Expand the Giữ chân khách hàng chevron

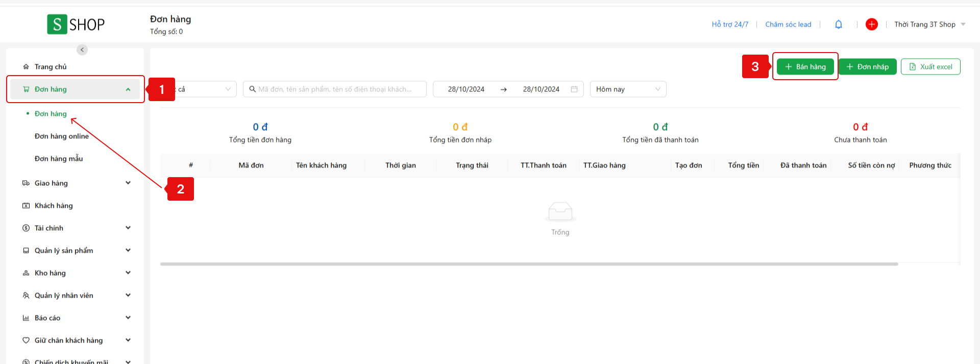(x=128, y=340)
